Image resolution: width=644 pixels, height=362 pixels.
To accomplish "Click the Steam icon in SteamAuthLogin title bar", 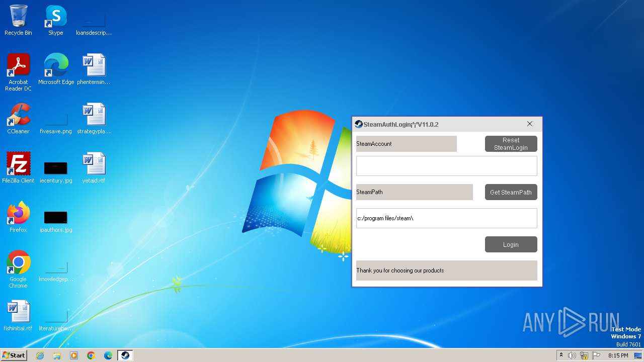I will (x=359, y=124).
